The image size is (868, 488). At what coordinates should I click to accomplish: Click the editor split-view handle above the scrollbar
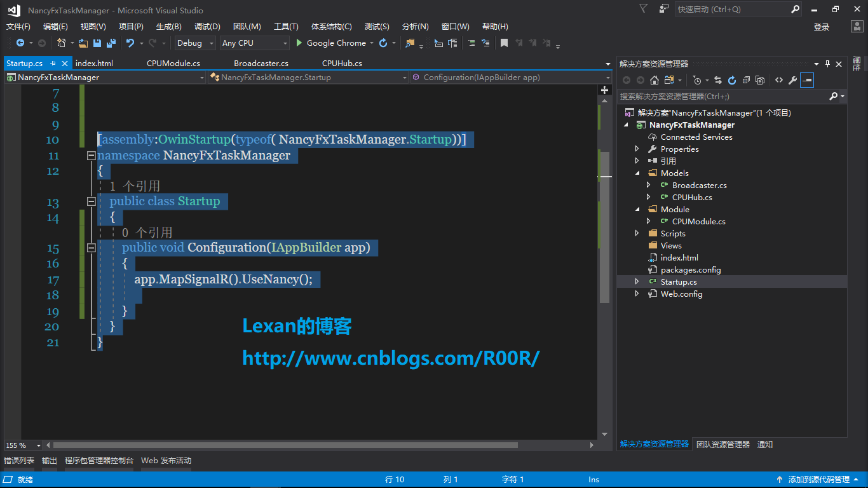[x=604, y=91]
